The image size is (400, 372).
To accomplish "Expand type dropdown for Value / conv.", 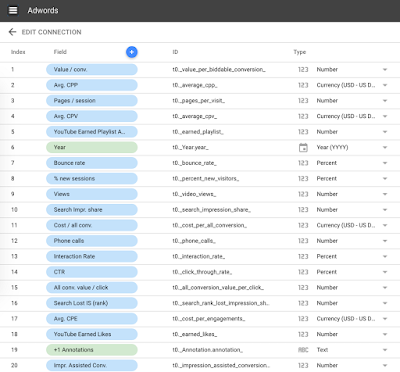I will [x=385, y=70].
